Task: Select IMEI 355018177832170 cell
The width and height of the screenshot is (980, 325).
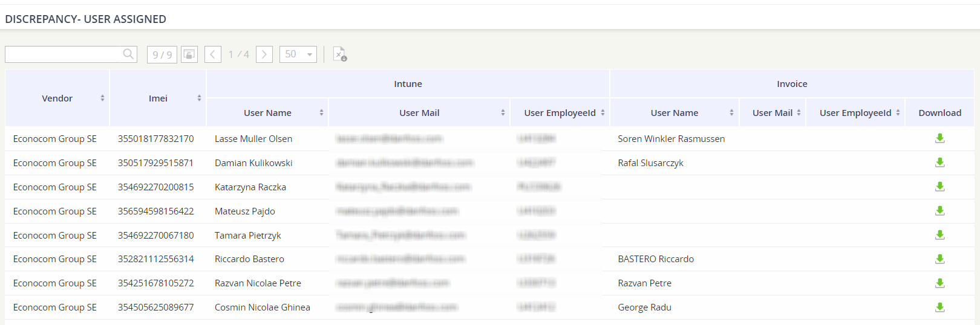Action: (156, 139)
